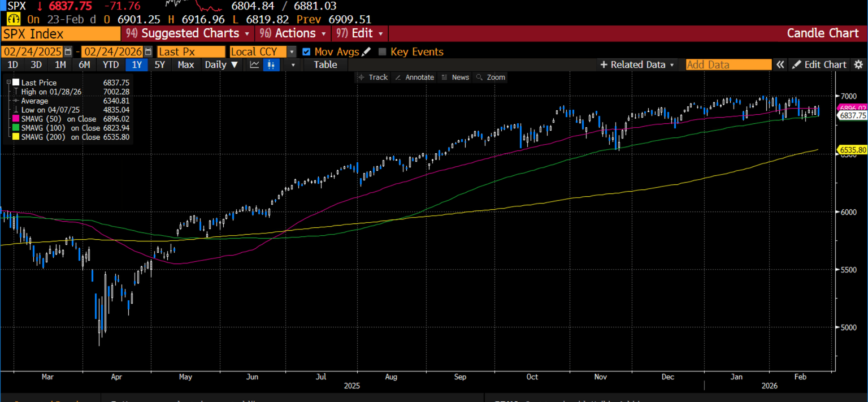This screenshot has height=402, width=868.
Task: Switch to Table view
Action: click(325, 64)
